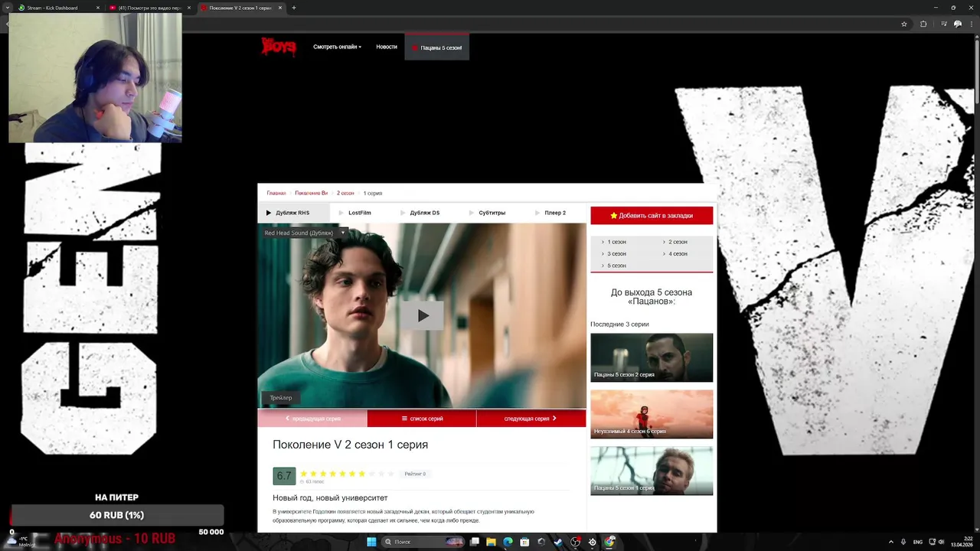This screenshot has width=980, height=551.
Task: Click the Трейлер label on the video
Action: coord(281,398)
